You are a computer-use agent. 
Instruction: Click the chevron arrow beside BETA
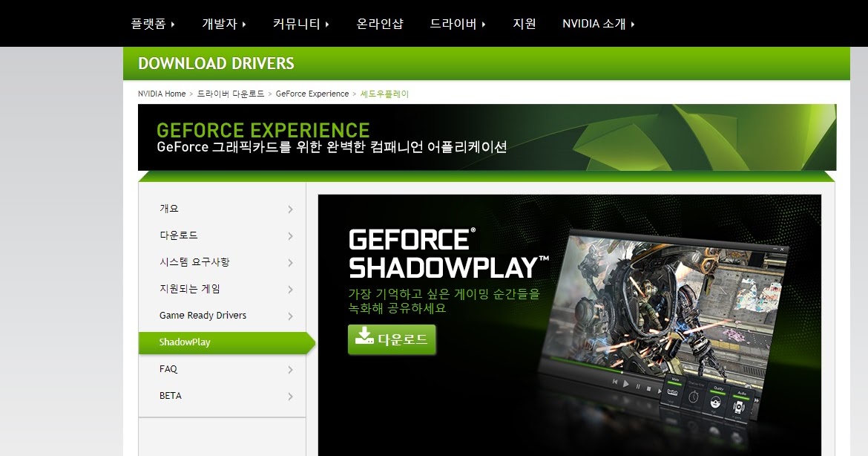(290, 396)
